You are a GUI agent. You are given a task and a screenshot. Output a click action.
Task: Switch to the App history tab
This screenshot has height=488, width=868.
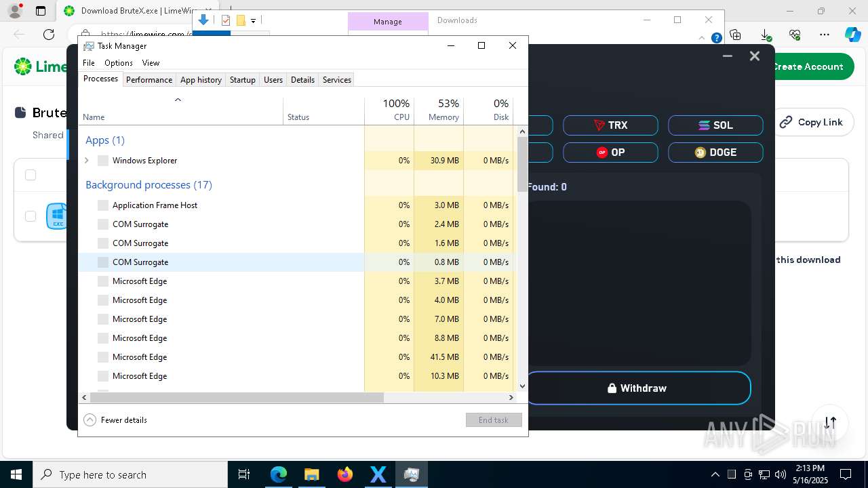pyautogui.click(x=201, y=80)
